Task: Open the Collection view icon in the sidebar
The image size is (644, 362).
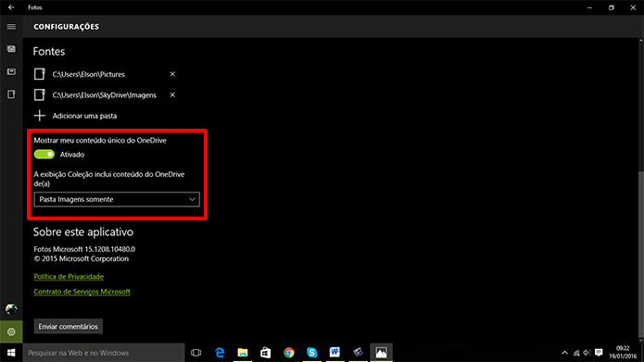Action: (x=11, y=49)
